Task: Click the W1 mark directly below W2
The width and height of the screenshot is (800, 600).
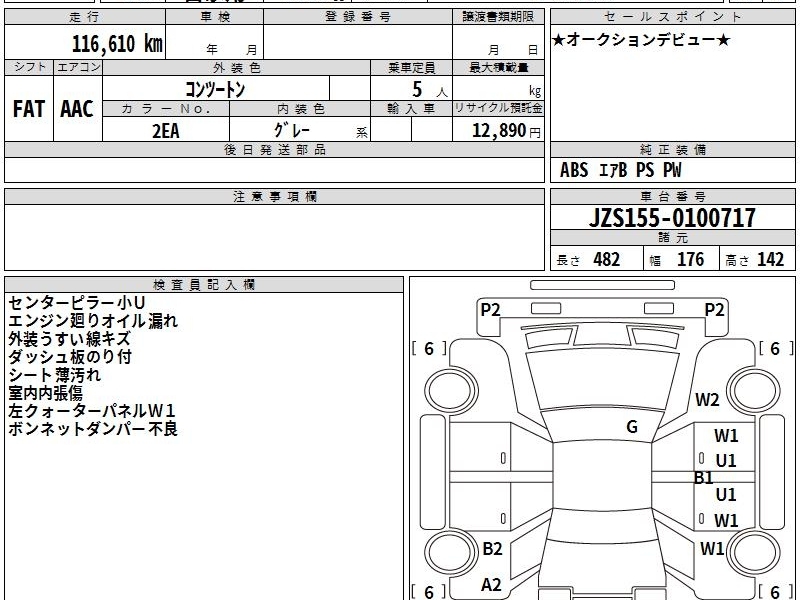Action: pos(726,436)
